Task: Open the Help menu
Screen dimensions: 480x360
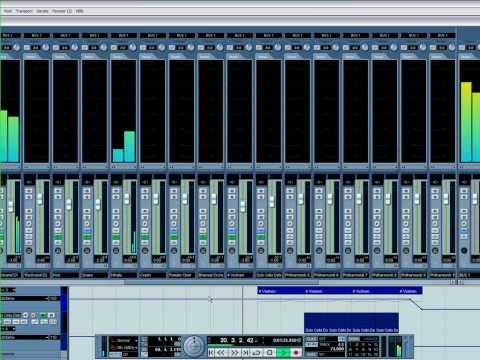Action: click(79, 11)
